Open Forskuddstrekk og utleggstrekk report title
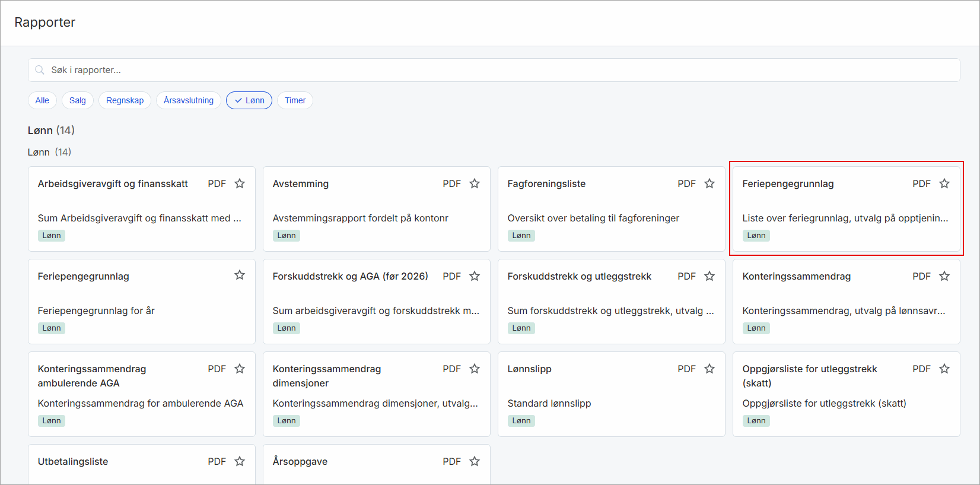This screenshot has height=485, width=980. pos(580,277)
